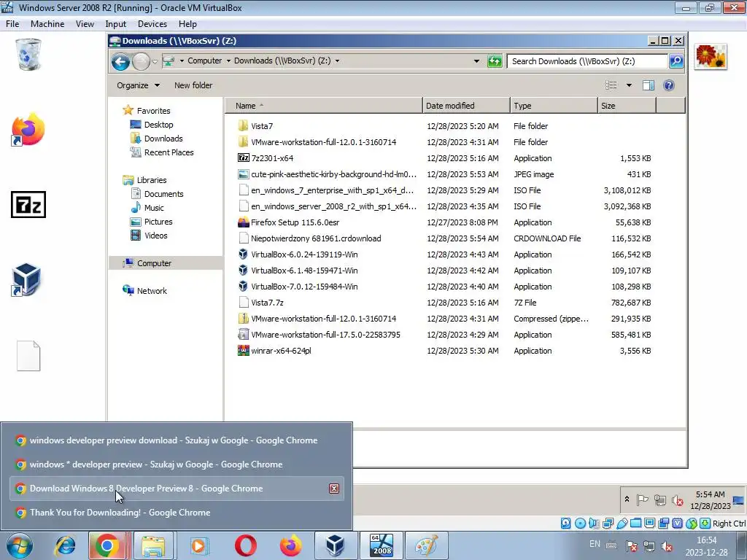Open the Organize menu dropdown
This screenshot has width=747, height=560.
[138, 85]
